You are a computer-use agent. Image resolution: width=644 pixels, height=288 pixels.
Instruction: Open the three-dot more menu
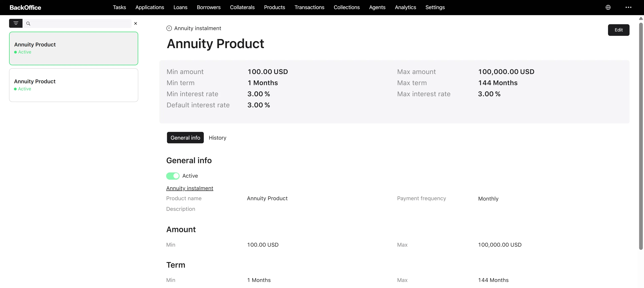tap(628, 8)
